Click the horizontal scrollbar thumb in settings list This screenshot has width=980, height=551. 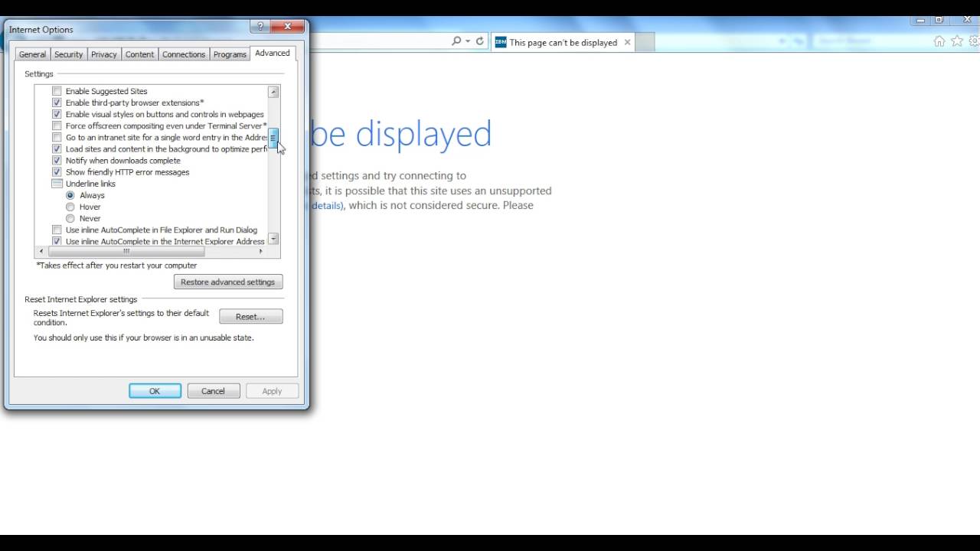pyautogui.click(x=125, y=251)
